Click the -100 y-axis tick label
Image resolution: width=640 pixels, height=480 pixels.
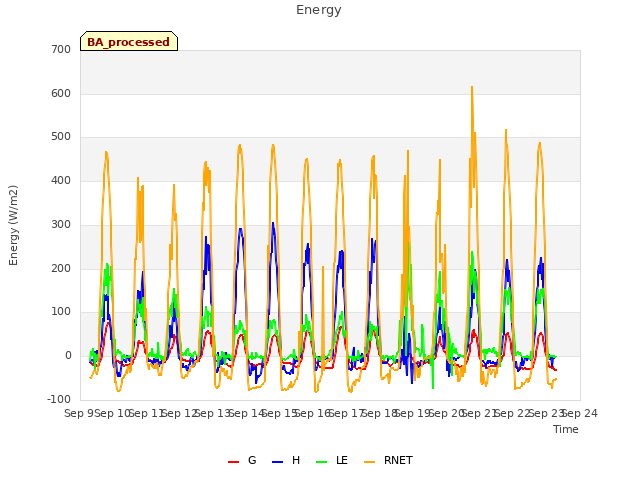click(x=59, y=400)
